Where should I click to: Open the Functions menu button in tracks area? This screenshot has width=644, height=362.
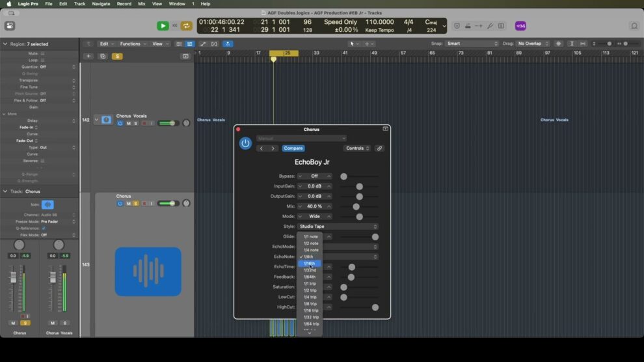[132, 44]
